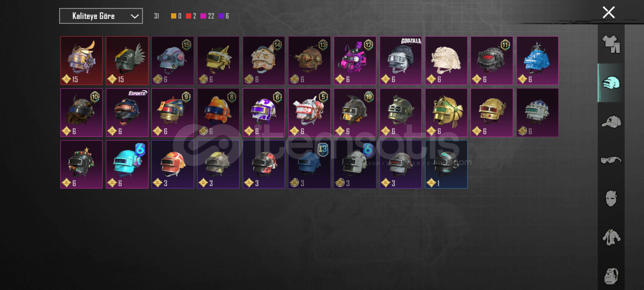Close the inventory with the X icon
The height and width of the screenshot is (290, 644).
tap(609, 12)
